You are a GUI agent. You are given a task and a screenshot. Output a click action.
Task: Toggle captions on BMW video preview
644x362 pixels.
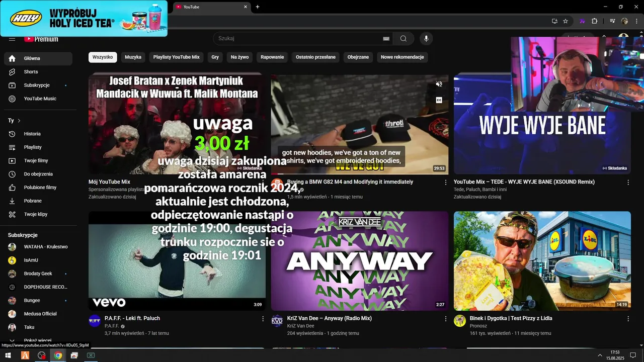[439, 100]
